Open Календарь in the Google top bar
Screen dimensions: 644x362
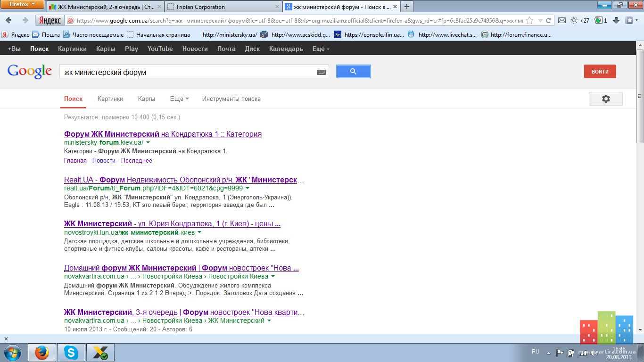pyautogui.click(x=286, y=49)
